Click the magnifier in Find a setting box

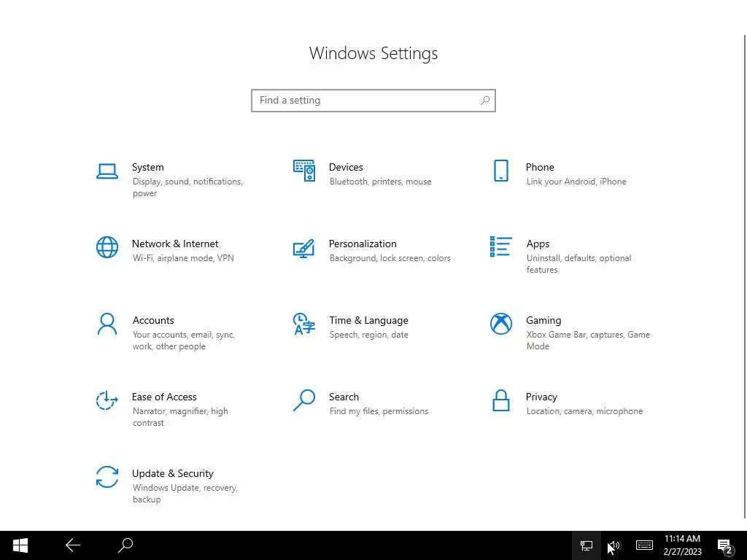point(485,101)
